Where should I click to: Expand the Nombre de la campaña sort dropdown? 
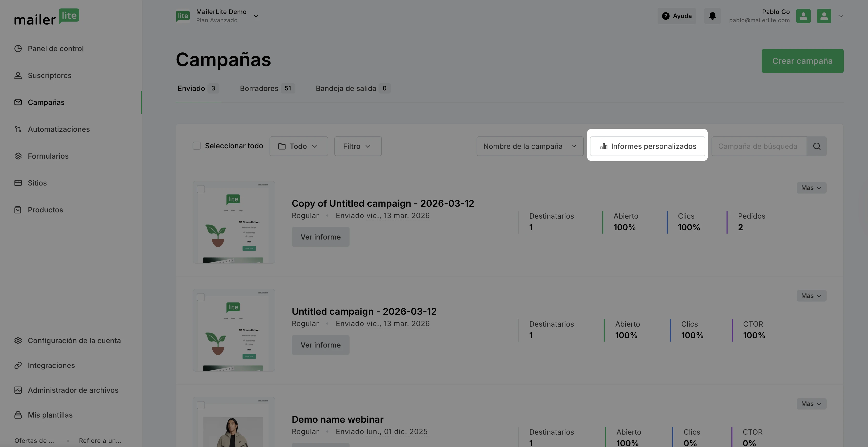(529, 146)
